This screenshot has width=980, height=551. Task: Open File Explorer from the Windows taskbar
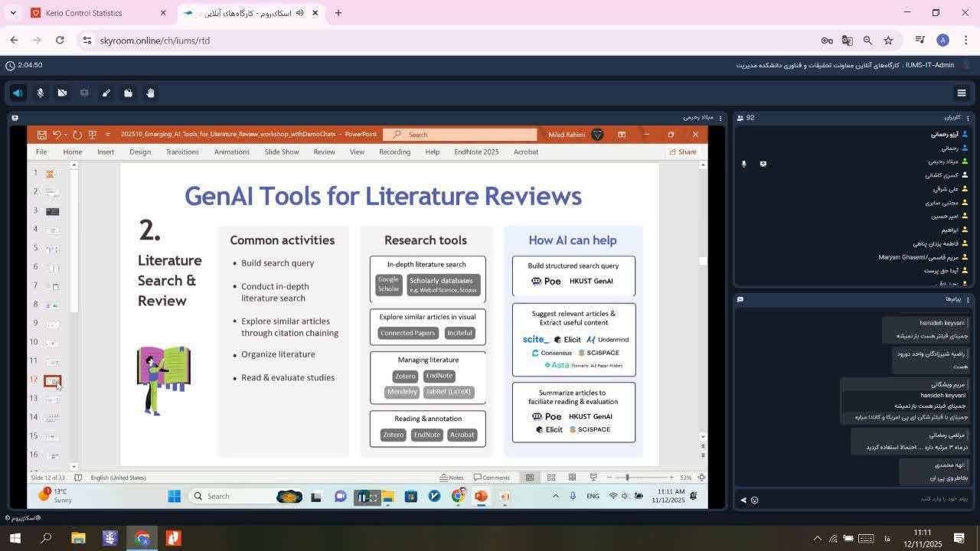click(x=78, y=539)
